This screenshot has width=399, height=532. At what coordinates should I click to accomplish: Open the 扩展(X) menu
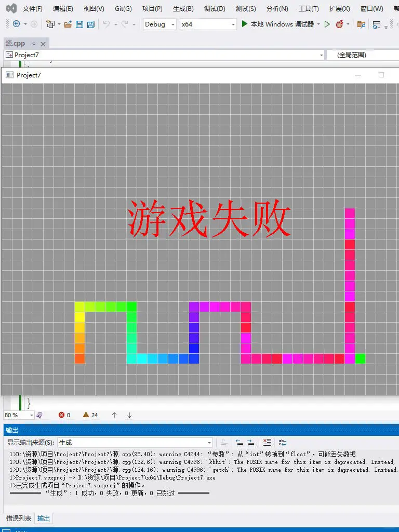[340, 9]
